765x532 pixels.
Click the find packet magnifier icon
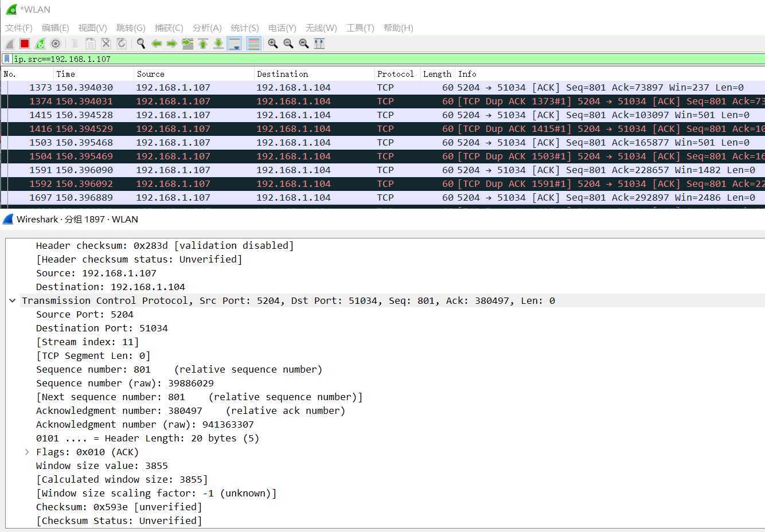pos(140,44)
